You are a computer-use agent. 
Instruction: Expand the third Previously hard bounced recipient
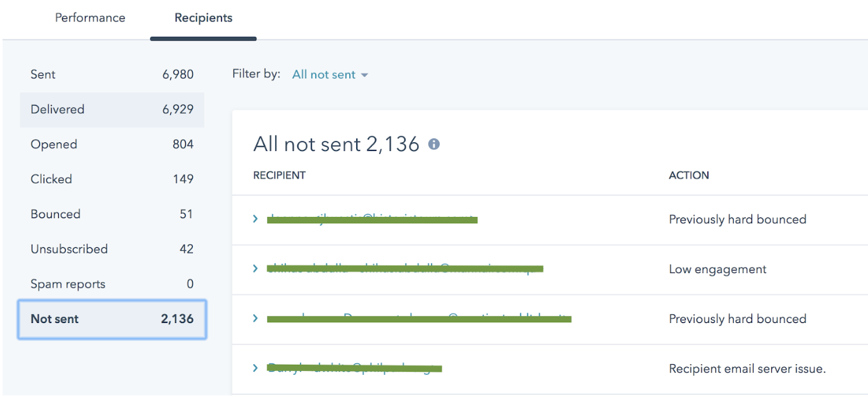click(255, 319)
